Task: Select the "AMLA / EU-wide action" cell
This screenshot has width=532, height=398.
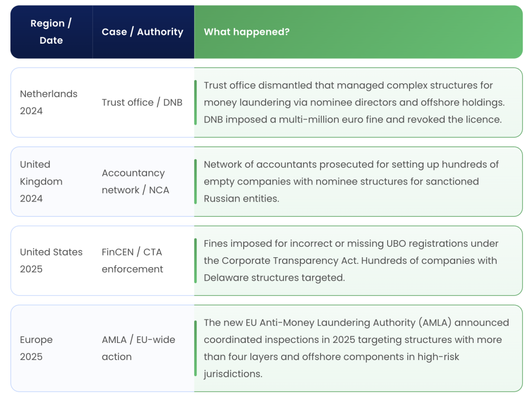Action: (138, 348)
